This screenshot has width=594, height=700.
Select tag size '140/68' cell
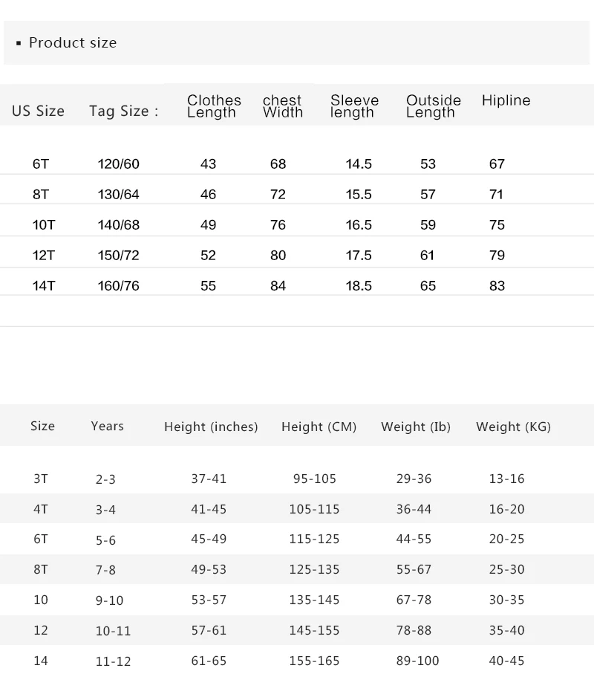[x=119, y=224]
